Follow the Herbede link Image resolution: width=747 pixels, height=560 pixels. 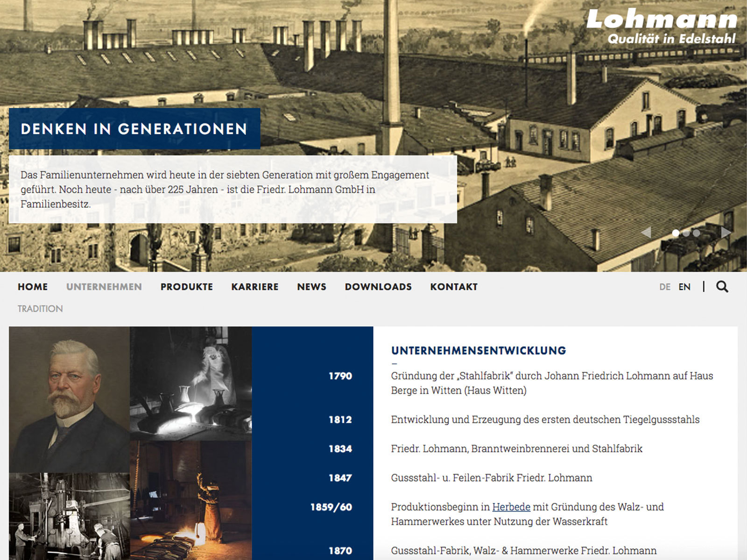[511, 507]
